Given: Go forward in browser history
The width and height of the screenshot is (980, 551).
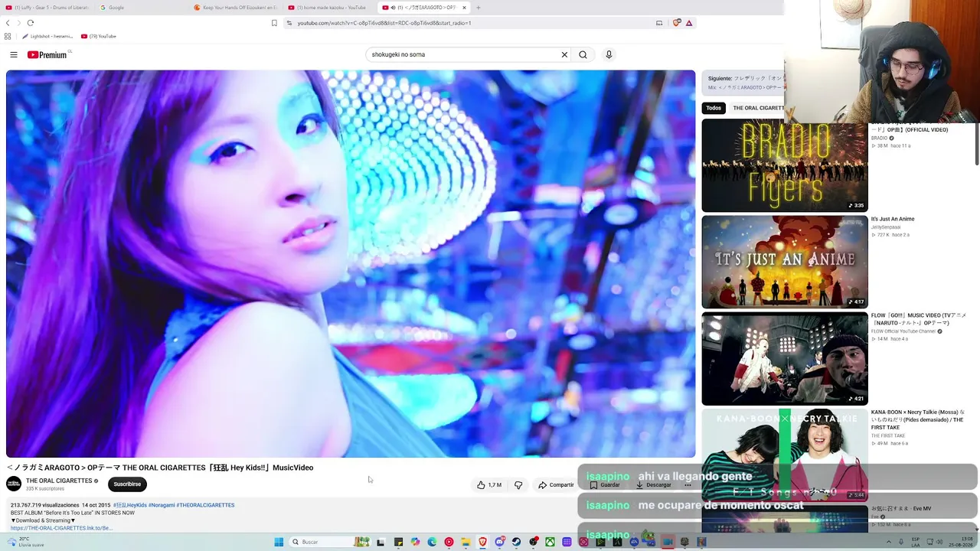Looking at the screenshot, I should [x=18, y=23].
